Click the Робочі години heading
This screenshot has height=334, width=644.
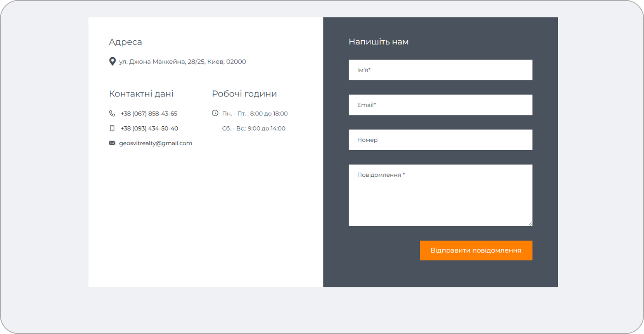point(244,94)
